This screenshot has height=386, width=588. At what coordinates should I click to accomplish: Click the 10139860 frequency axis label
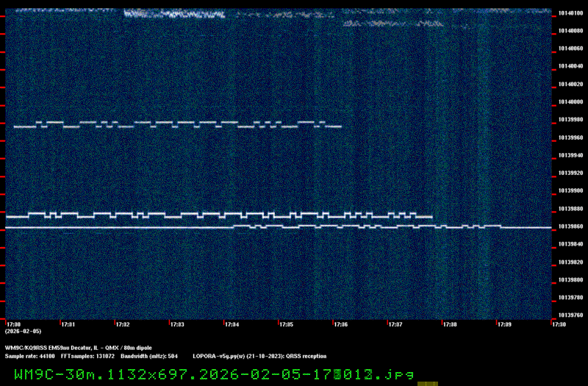[570, 226]
